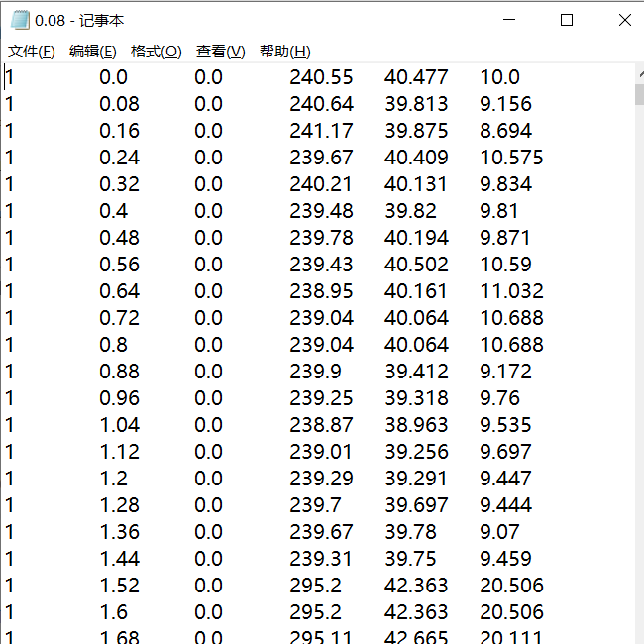
Task: Click the value 39.697
Action: [x=416, y=505]
